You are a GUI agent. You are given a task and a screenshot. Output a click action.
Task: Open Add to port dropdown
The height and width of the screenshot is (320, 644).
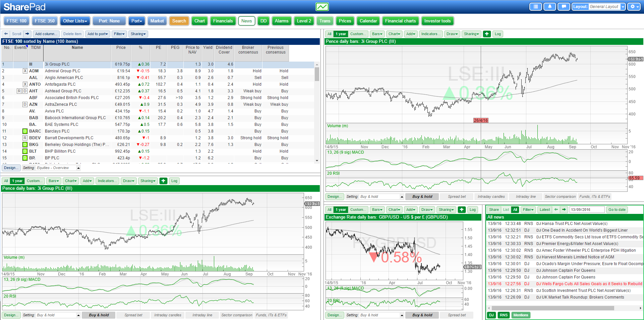[x=98, y=34]
